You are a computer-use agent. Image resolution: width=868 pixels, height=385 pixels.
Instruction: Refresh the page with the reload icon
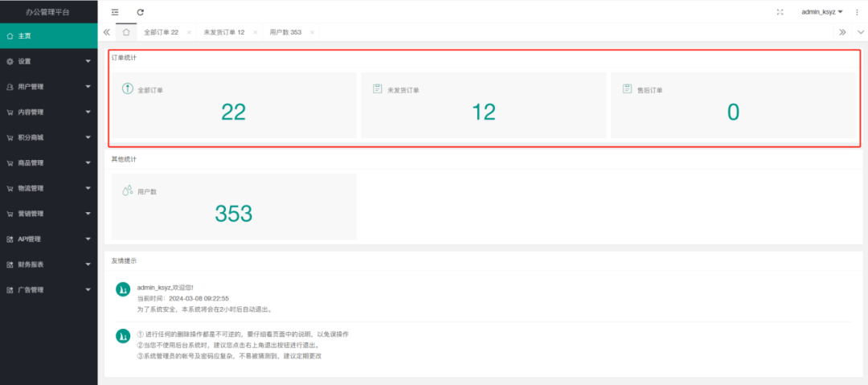tap(140, 11)
